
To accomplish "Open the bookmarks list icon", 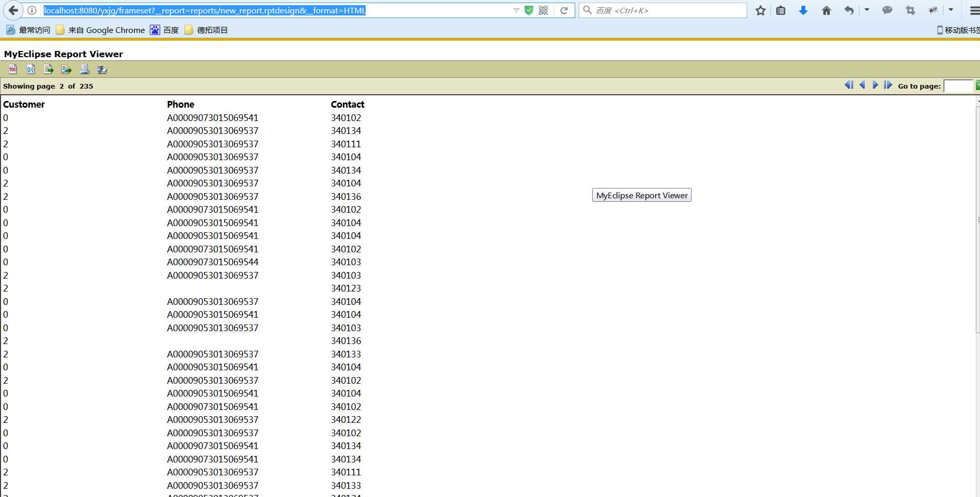I will click(x=781, y=10).
